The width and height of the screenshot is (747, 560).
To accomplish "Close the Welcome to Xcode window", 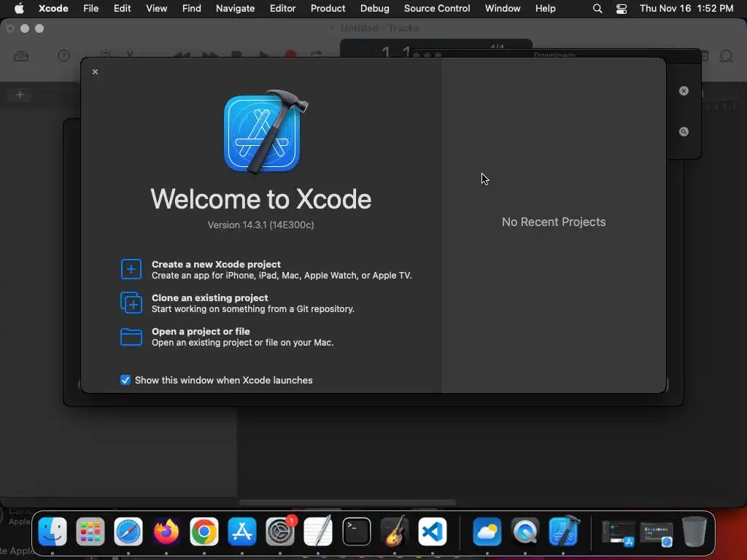I will [96, 72].
